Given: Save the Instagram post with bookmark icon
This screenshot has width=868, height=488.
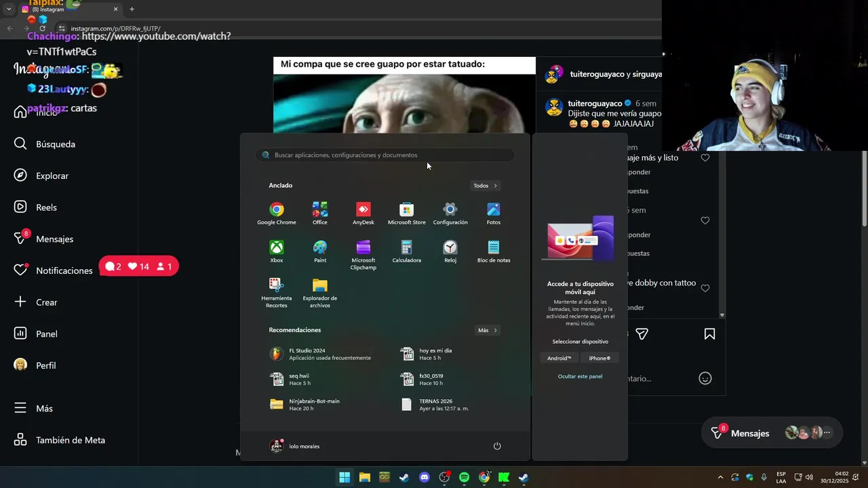Looking at the screenshot, I should pos(709,334).
